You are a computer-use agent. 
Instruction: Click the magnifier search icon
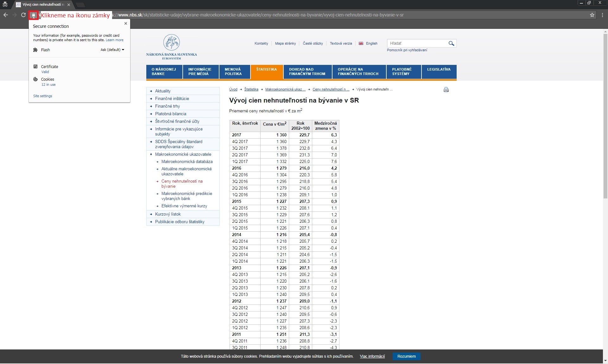pos(451,43)
